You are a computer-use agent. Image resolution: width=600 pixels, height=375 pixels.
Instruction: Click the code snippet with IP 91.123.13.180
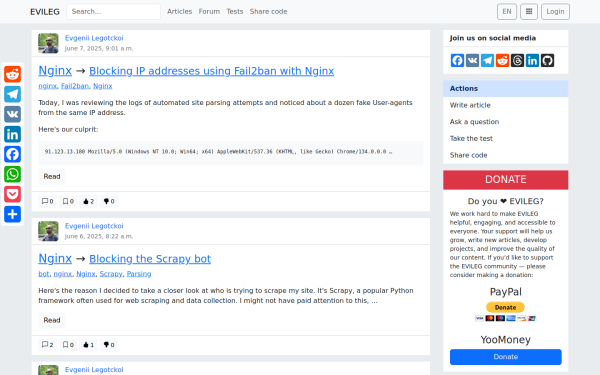click(231, 153)
